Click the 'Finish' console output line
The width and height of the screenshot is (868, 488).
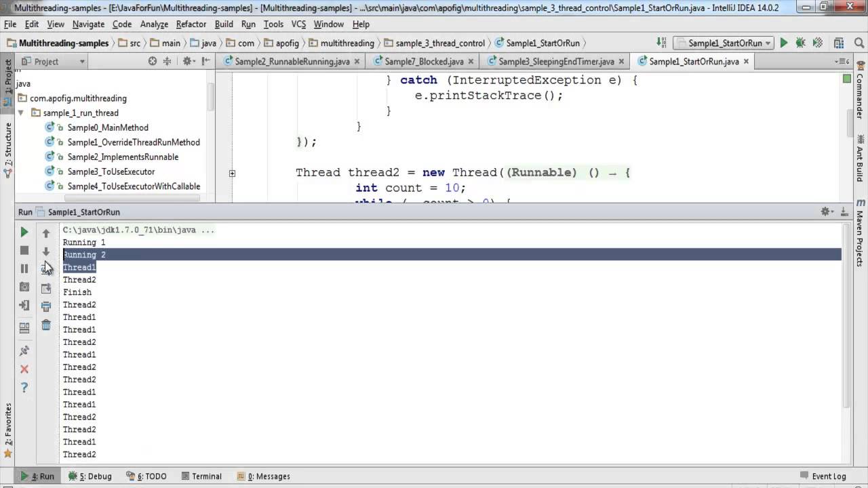point(77,292)
